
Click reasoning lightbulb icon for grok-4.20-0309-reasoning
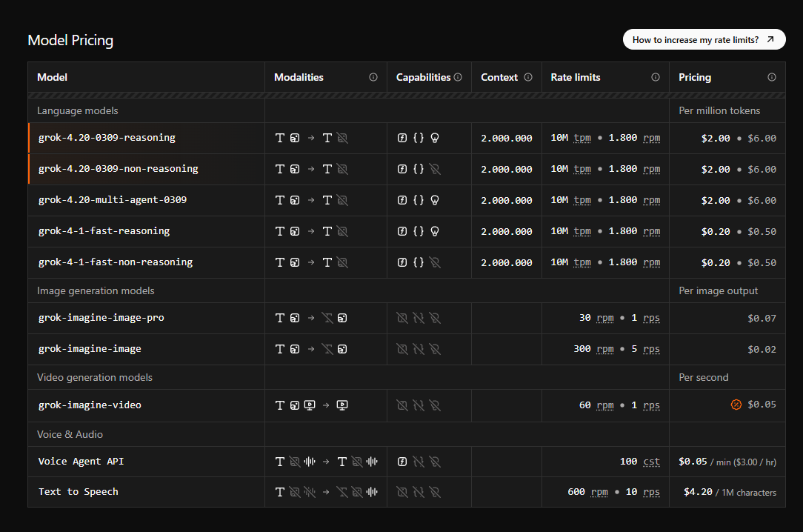435,138
